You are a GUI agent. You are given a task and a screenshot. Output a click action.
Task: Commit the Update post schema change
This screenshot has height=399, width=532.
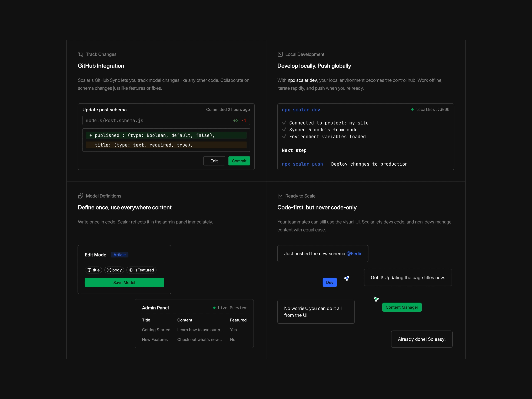[x=239, y=161]
